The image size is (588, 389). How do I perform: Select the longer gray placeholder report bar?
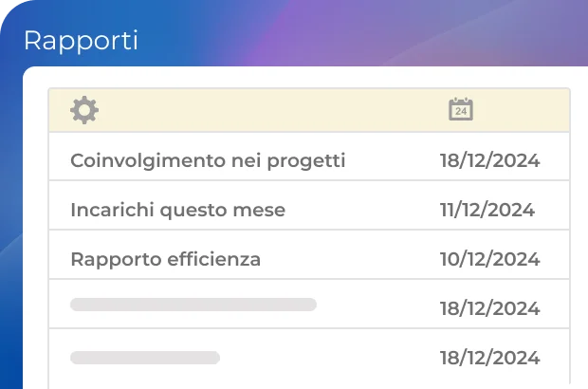193,305
